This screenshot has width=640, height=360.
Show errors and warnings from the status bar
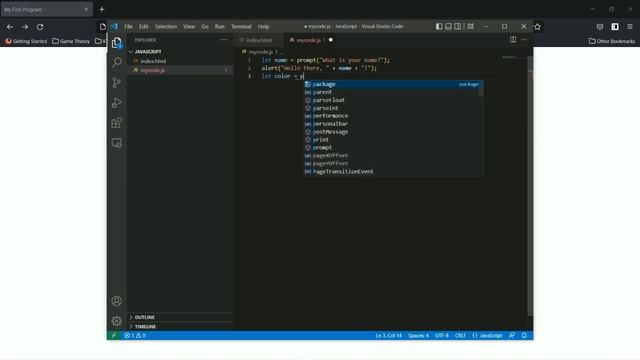135,336
